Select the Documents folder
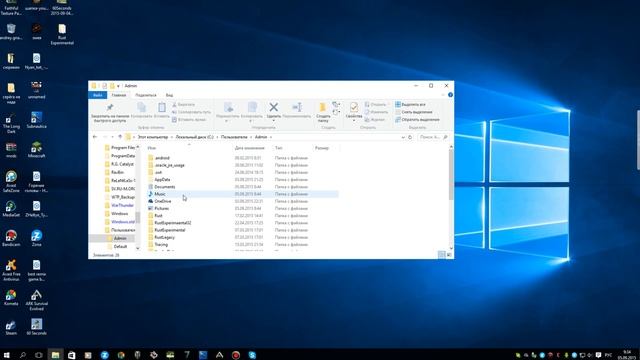The height and width of the screenshot is (360, 640). coord(164,187)
